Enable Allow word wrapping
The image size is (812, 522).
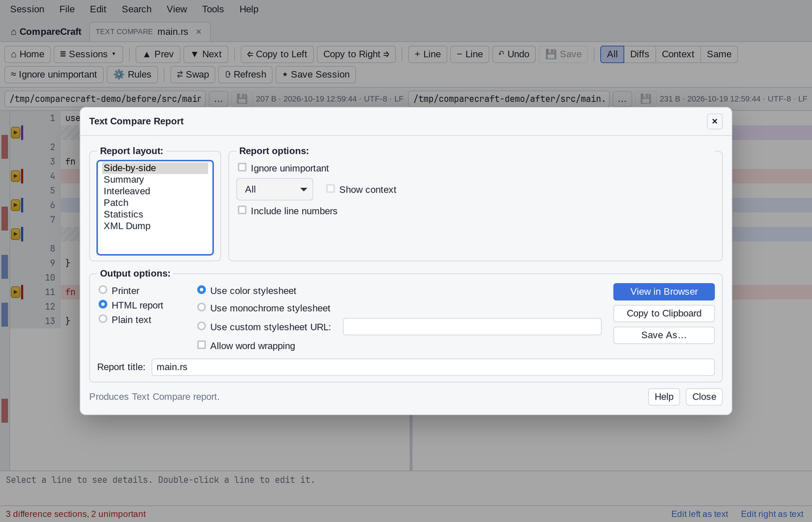202,345
